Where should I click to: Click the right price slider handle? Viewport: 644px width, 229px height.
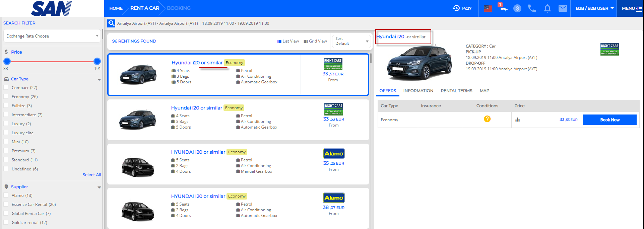click(97, 61)
